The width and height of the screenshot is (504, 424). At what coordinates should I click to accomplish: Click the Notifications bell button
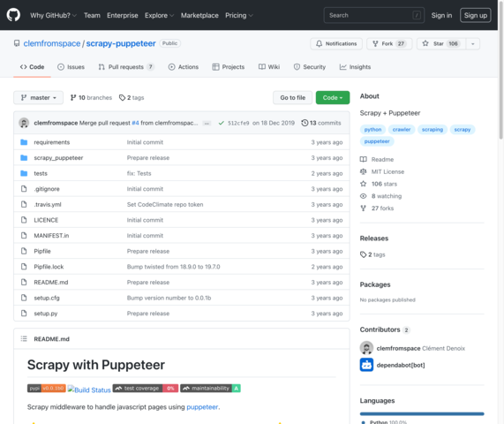pyautogui.click(x=336, y=44)
